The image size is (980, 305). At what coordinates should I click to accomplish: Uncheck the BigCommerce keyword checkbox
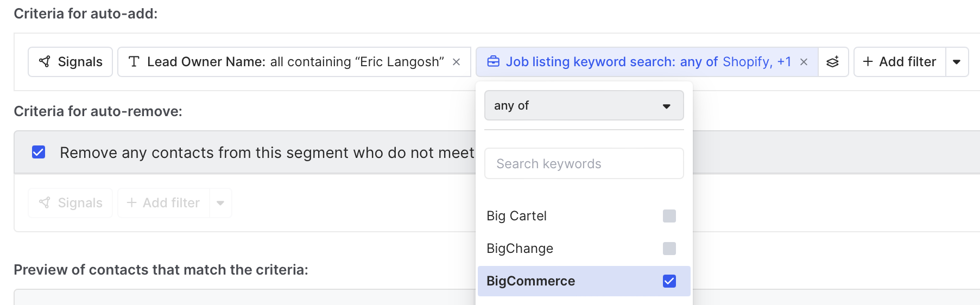pos(669,281)
